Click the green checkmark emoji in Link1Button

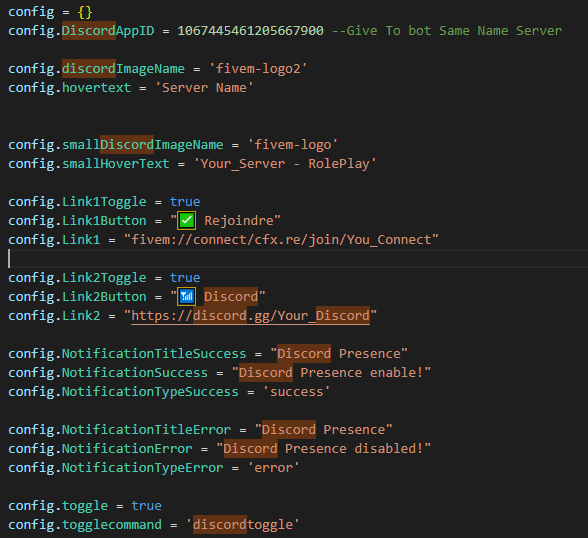[x=186, y=220]
